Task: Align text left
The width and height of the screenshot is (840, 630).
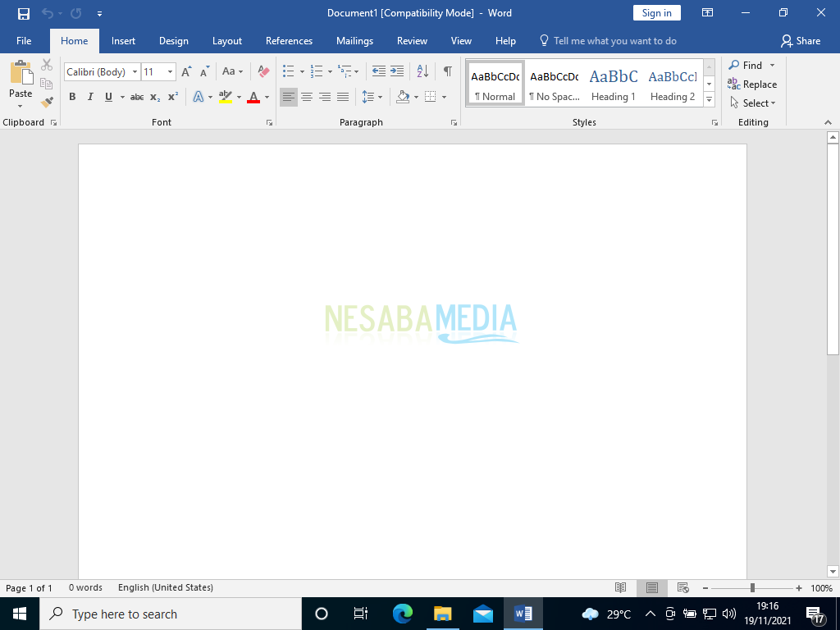Action: point(289,97)
